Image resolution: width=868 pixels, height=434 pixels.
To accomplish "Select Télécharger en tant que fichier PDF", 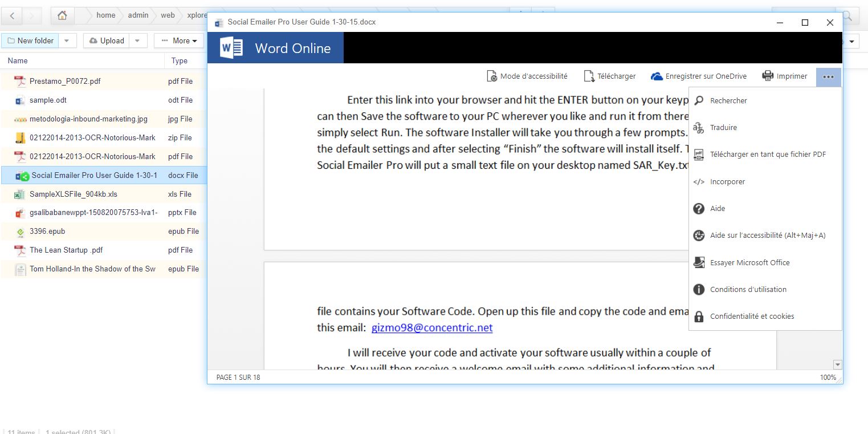I will click(x=765, y=155).
